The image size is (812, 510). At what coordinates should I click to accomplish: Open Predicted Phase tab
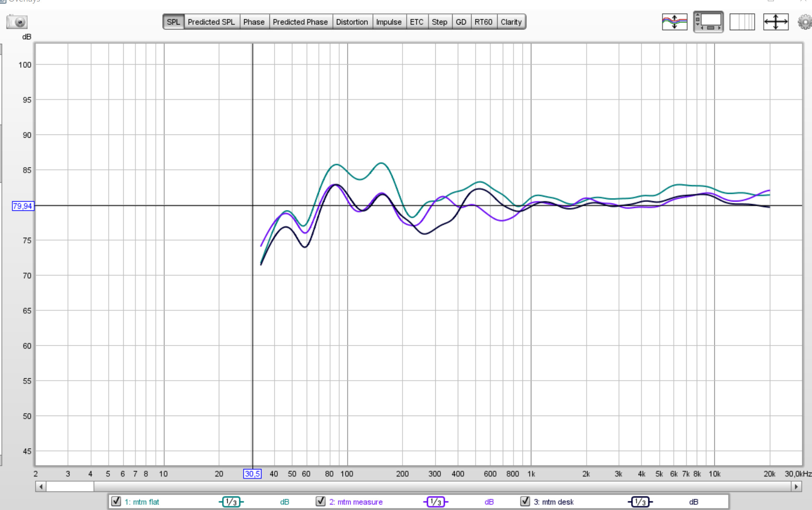click(x=300, y=22)
